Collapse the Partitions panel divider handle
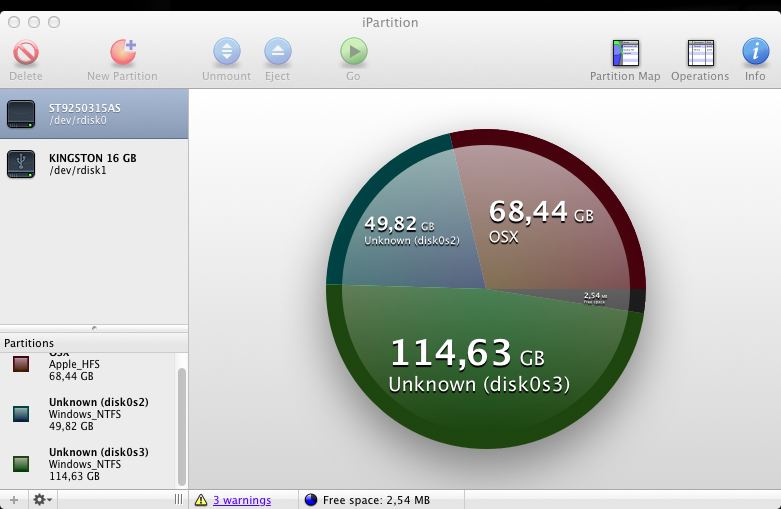Viewport: 781px width, 509px height. pos(94,328)
